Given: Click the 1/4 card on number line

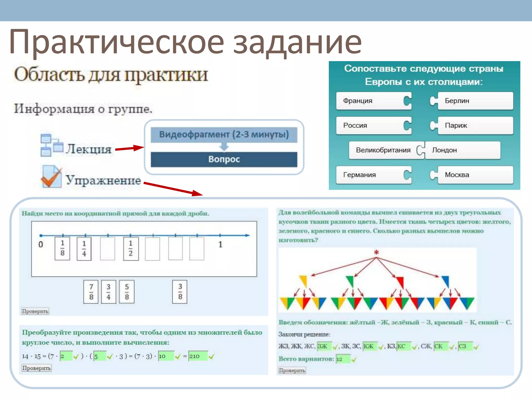Looking at the screenshot, I should [x=84, y=248].
